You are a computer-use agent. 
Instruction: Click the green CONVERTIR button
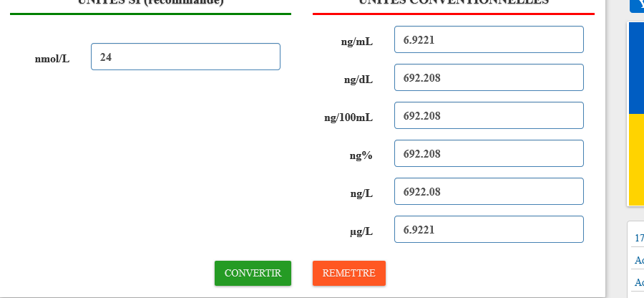pyautogui.click(x=253, y=273)
